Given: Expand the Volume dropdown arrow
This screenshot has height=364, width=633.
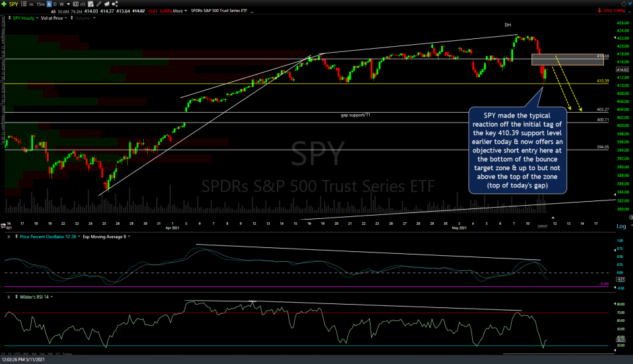Looking at the screenshot, I should click(x=94, y=18).
